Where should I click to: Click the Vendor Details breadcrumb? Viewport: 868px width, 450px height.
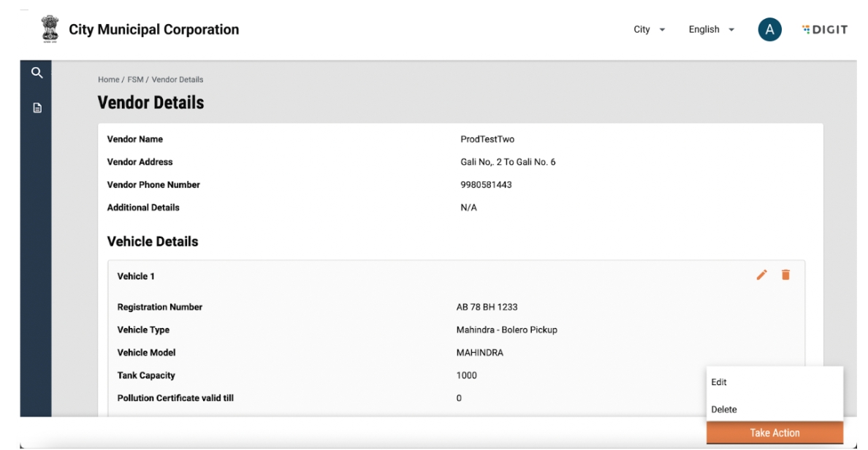pyautogui.click(x=178, y=80)
